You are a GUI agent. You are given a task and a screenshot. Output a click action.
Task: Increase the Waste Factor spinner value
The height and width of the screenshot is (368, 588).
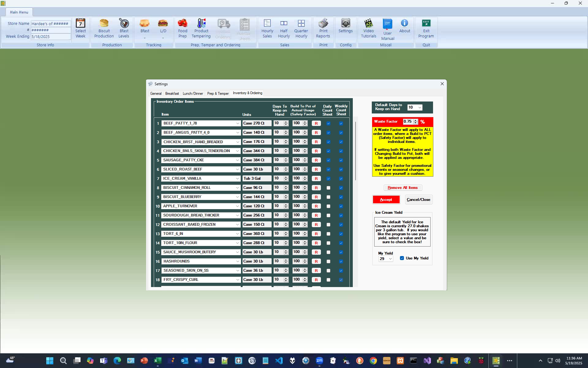(x=416, y=120)
